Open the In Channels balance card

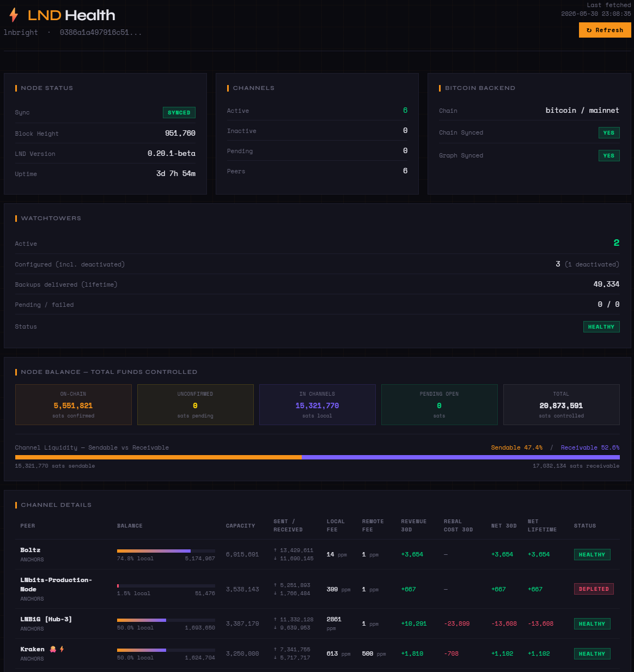click(x=318, y=404)
